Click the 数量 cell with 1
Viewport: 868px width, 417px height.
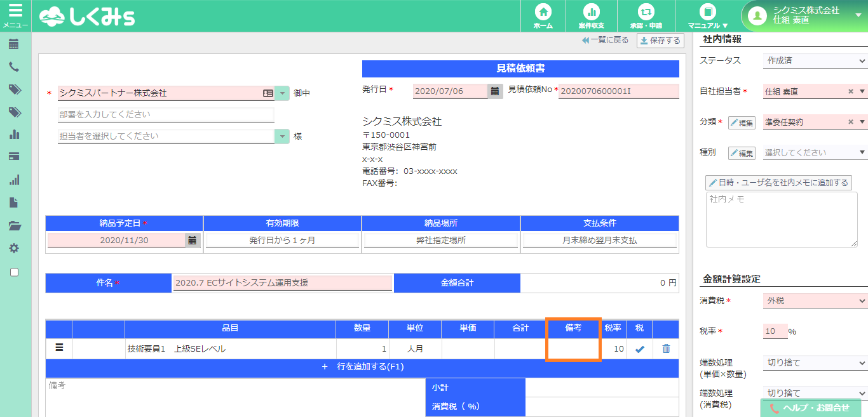pyautogui.click(x=362, y=348)
